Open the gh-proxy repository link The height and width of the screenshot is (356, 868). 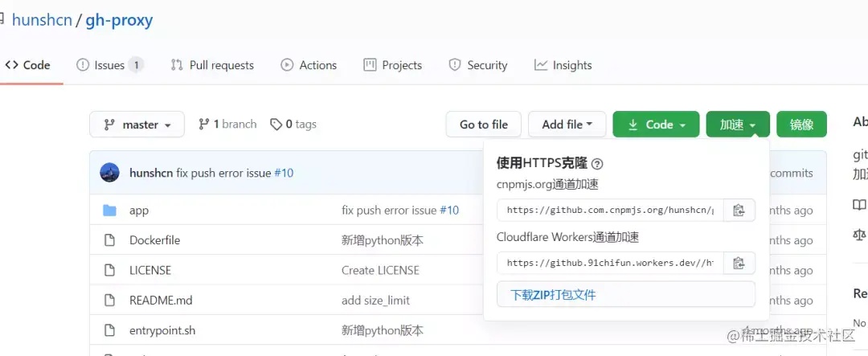pyautogui.click(x=119, y=20)
